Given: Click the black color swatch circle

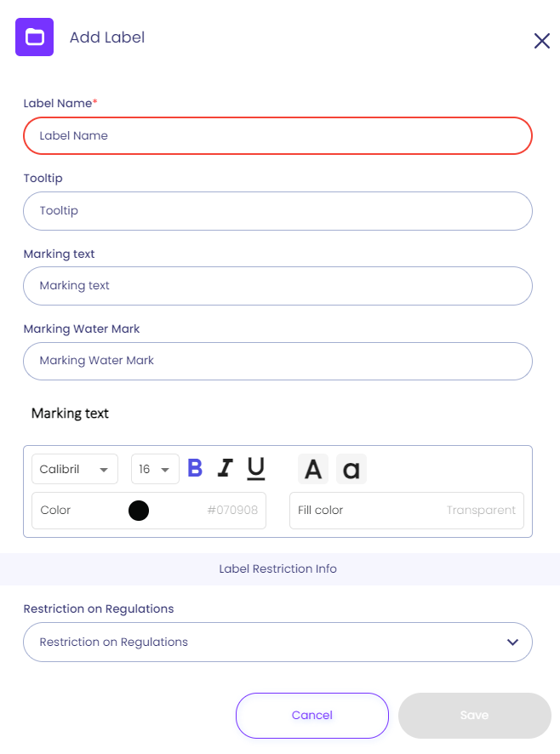Looking at the screenshot, I should click(x=139, y=511).
